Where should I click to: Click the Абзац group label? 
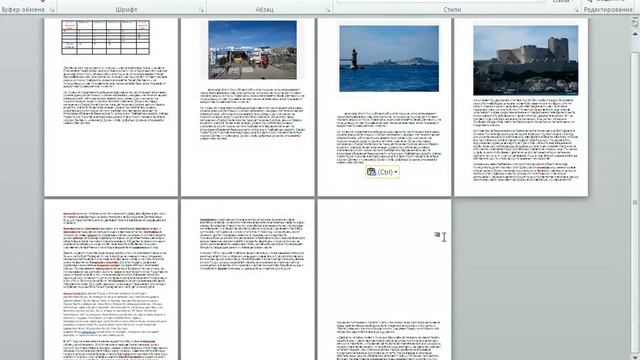coord(264,9)
